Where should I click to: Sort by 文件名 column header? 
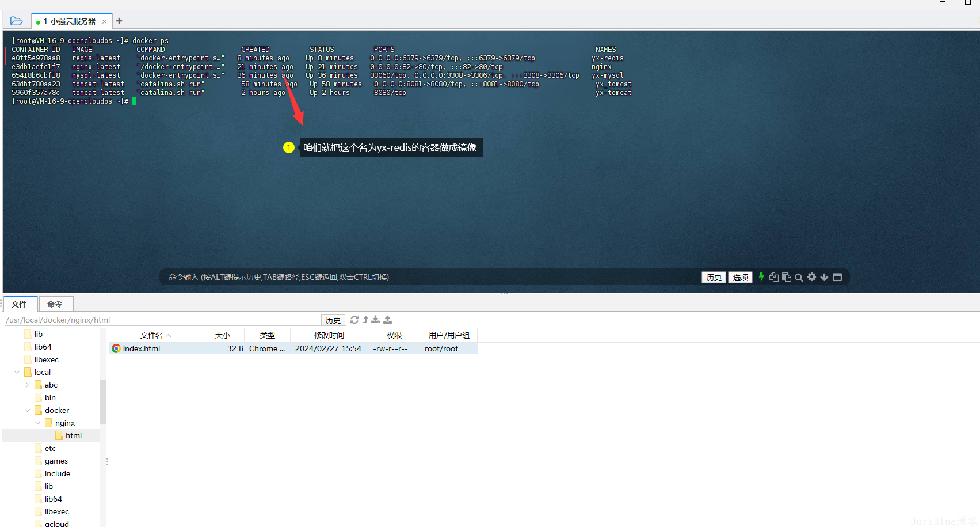pos(155,335)
